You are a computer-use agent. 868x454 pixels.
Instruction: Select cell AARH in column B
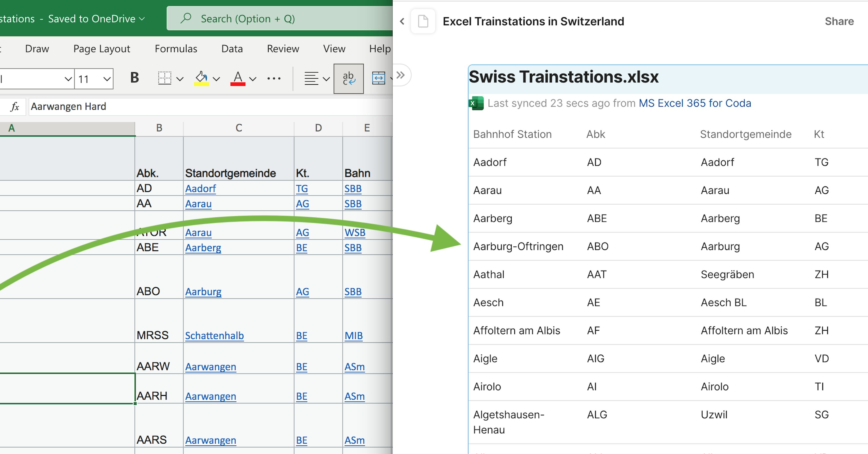coord(159,388)
